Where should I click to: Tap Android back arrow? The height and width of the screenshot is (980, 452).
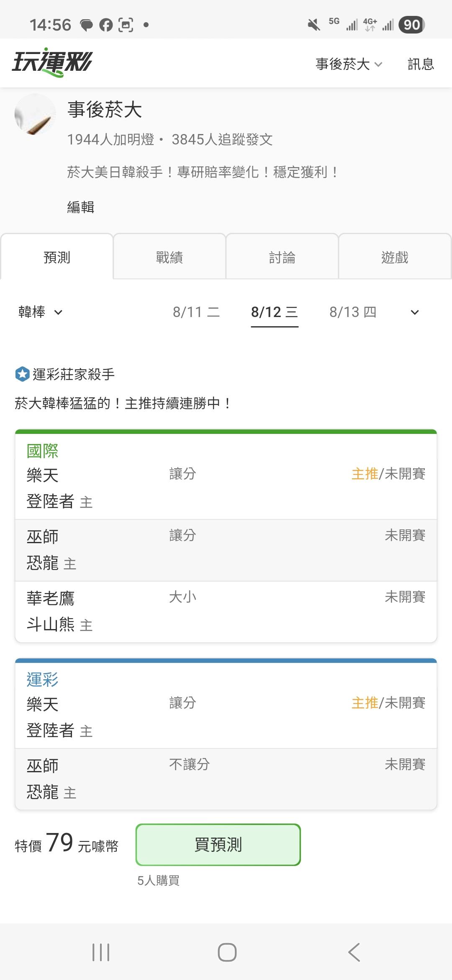354,952
